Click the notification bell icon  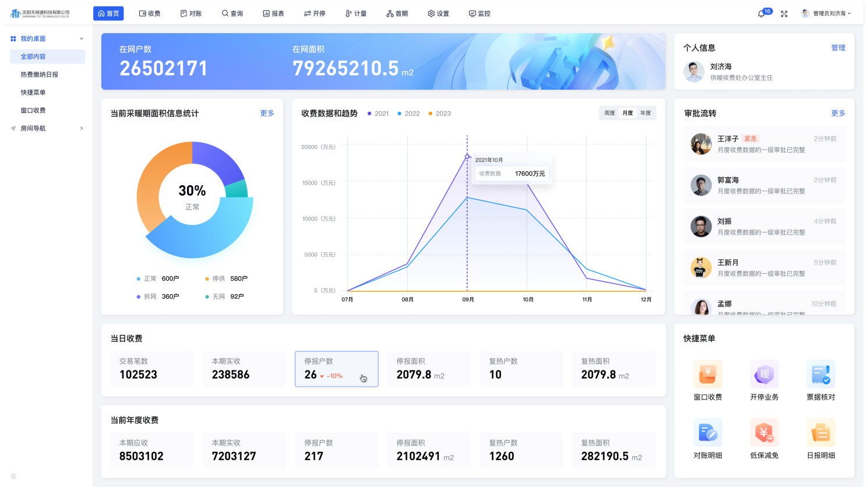(x=761, y=13)
